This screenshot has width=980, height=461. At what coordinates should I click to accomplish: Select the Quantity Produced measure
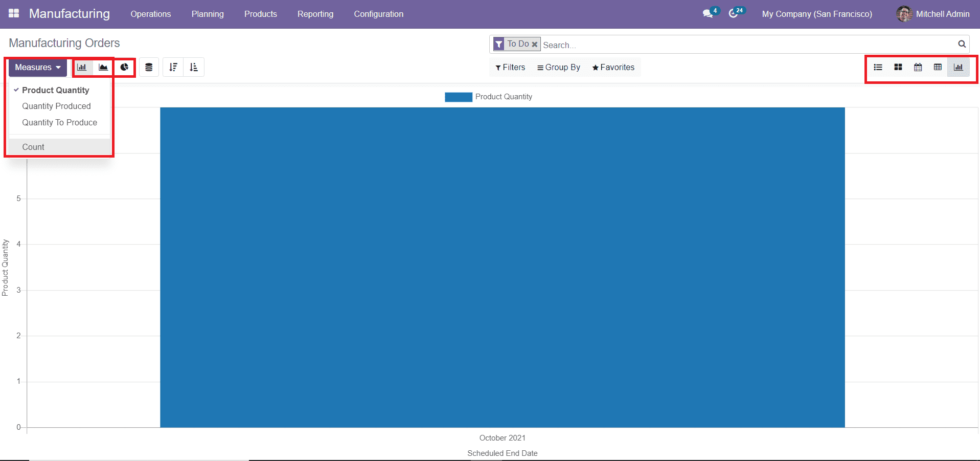click(57, 106)
